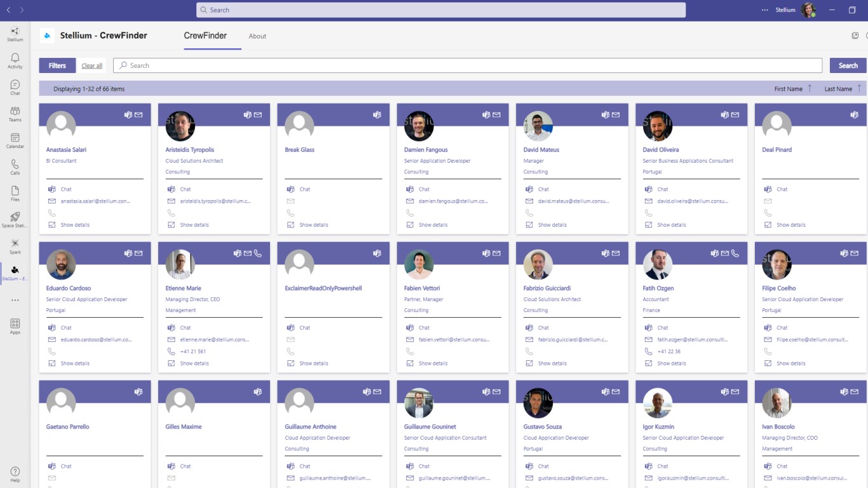Click the name Gustavo Souza
868x488 pixels.
543,427
